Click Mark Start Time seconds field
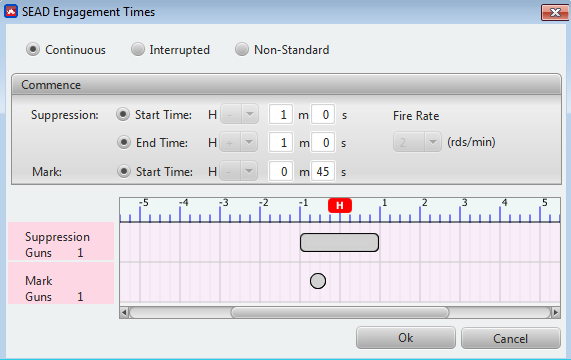The height and width of the screenshot is (360, 571). (323, 171)
